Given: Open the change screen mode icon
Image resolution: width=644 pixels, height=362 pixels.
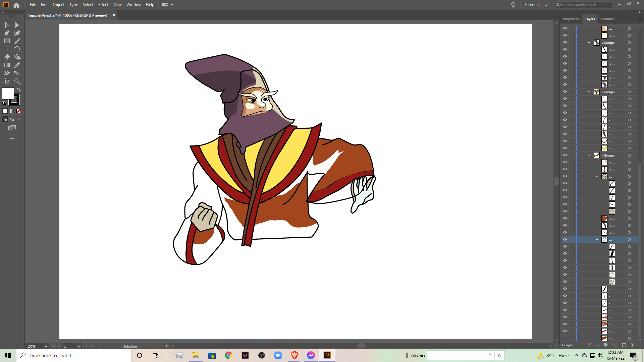Looking at the screenshot, I should [12, 128].
